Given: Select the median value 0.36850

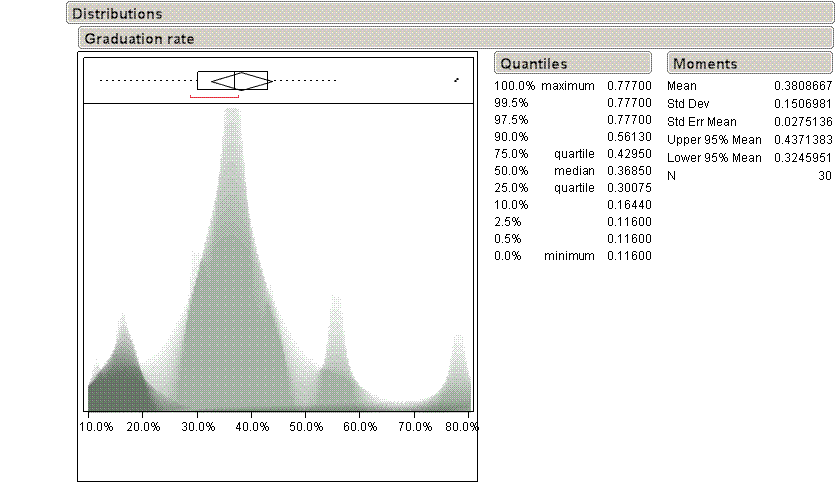Looking at the screenshot, I should [629, 171].
